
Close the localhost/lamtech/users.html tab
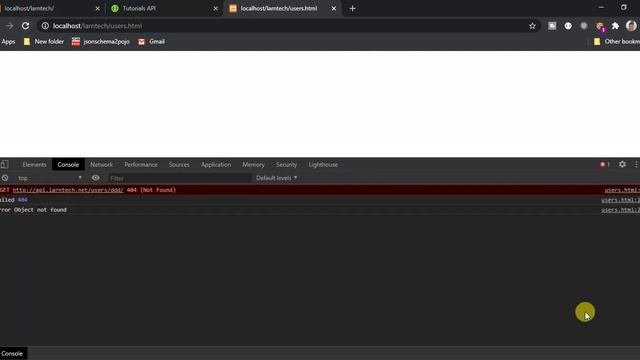pos(333,8)
